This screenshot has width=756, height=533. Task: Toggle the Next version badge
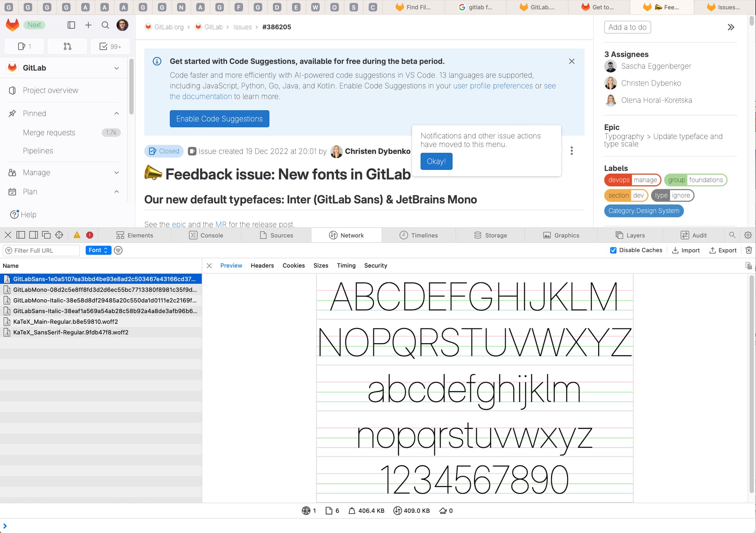coord(34,25)
